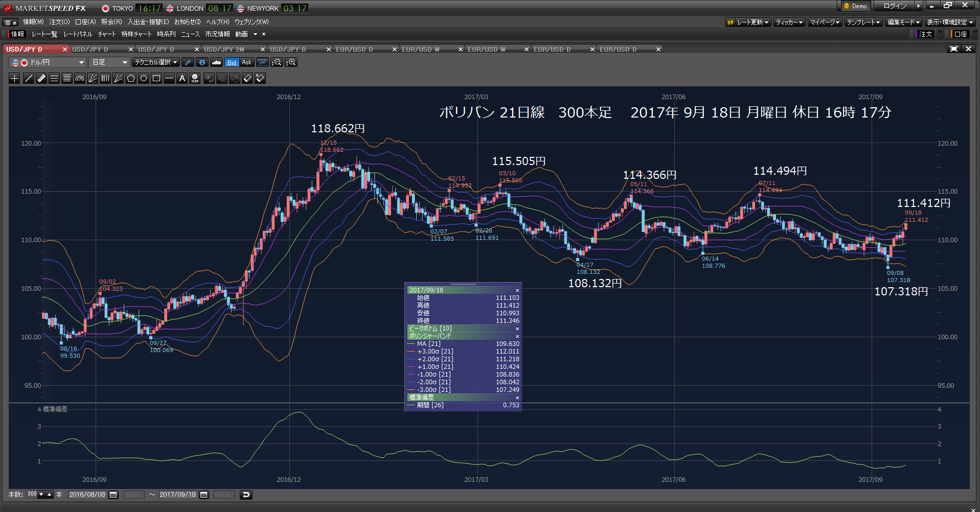This screenshot has height=512, width=980.
Task: Open the ウェブリンク(W) menu
Action: pos(252,22)
